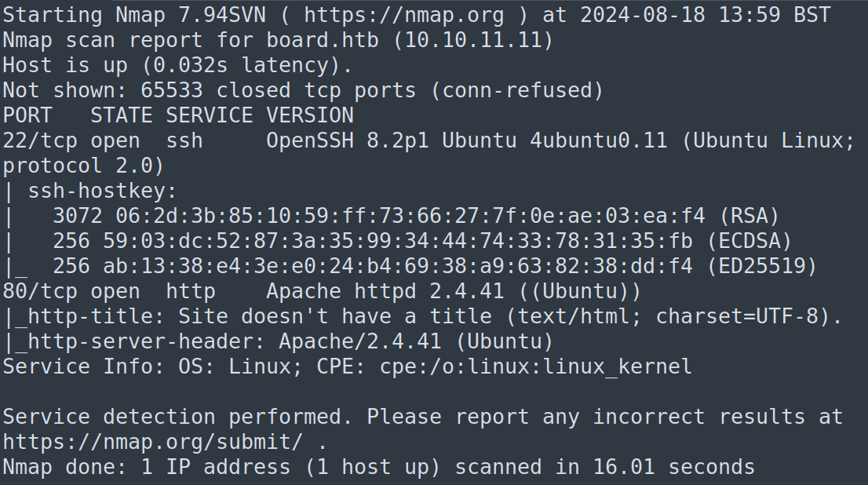Open the https://nmap.org/submit/ link
Viewport: 868px width, 485px height.
[152, 442]
